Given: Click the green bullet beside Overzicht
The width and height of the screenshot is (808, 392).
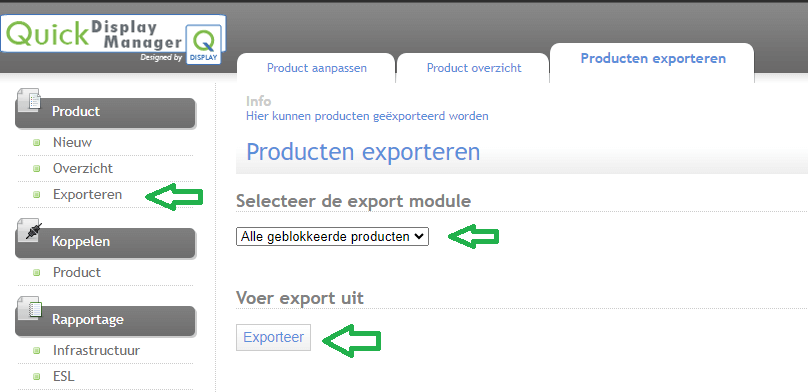Looking at the screenshot, I should 37,168.
